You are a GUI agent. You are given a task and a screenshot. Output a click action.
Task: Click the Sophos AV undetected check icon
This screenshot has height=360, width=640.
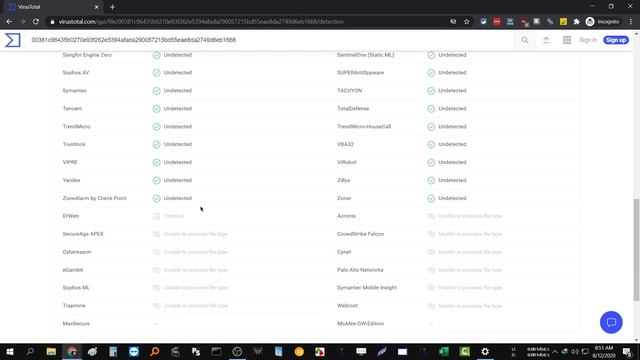point(156,73)
